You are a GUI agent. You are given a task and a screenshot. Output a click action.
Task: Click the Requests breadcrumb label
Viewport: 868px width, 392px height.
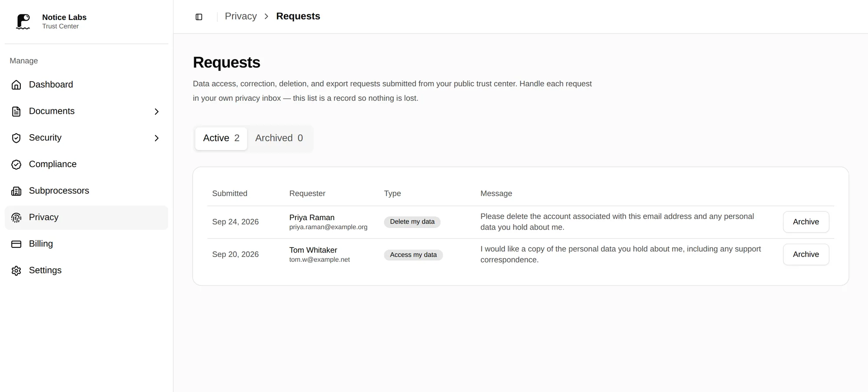point(298,16)
